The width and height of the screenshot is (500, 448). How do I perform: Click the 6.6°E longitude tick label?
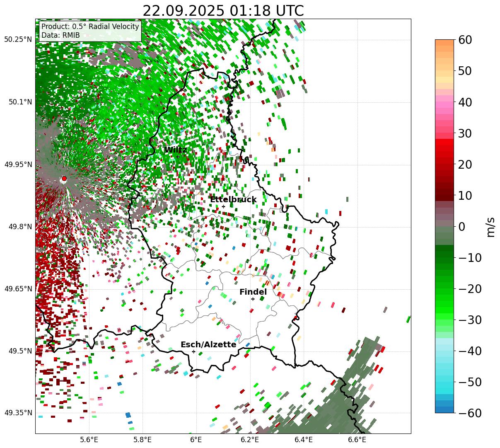357,441
